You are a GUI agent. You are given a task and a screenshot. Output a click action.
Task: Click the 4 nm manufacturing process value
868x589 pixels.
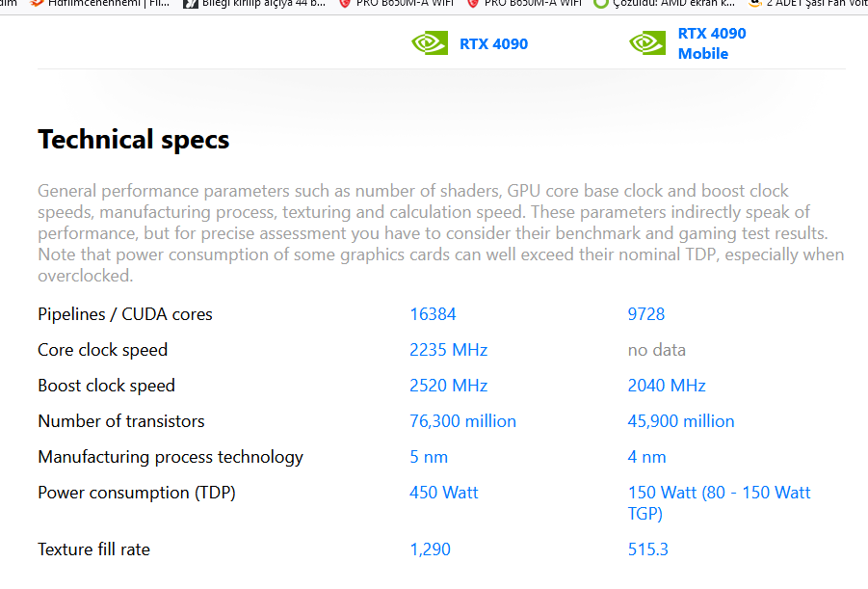pyautogui.click(x=646, y=457)
